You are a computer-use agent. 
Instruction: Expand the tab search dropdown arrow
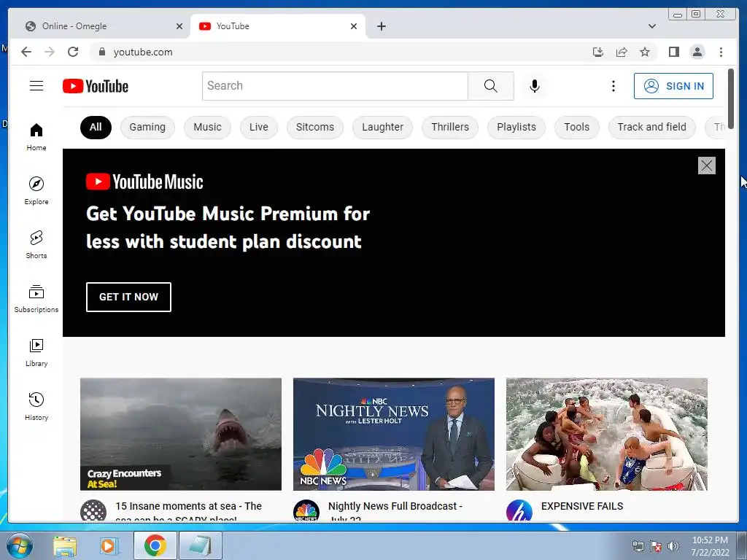651,26
